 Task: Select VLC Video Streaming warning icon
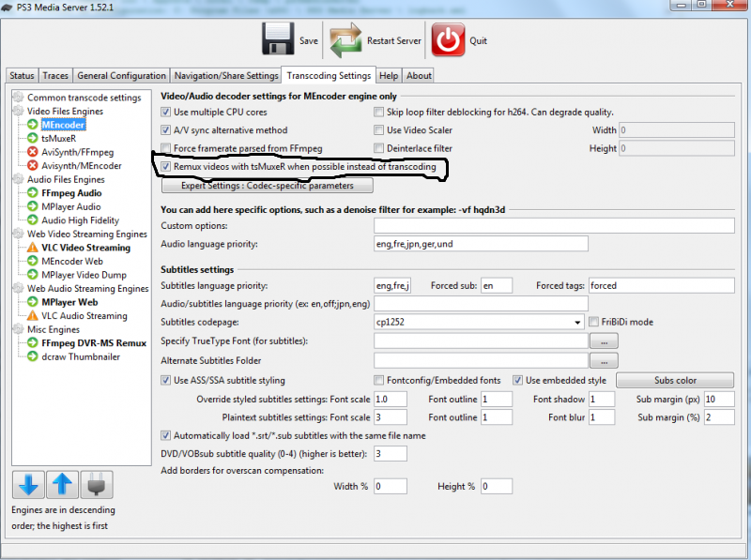pos(33,248)
